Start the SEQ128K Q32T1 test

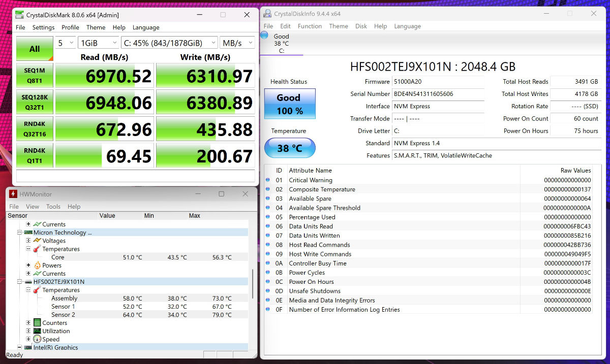(x=35, y=102)
